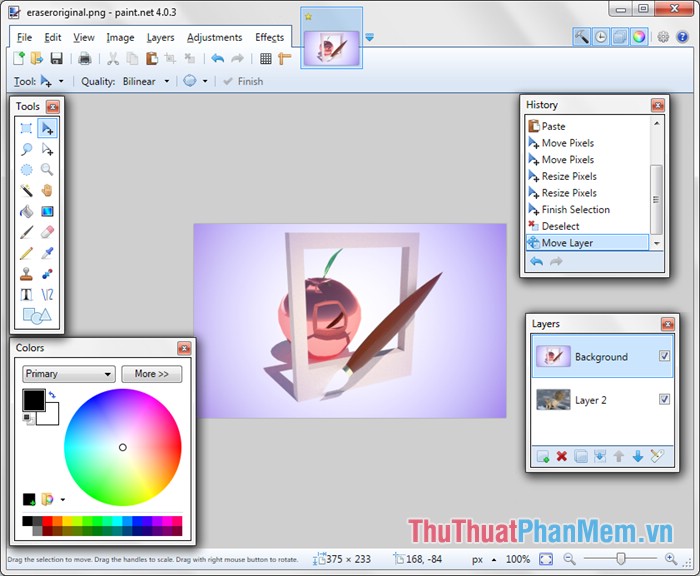Click the zoom slider handle
Viewport: 700px width, 576px height.
click(621, 558)
